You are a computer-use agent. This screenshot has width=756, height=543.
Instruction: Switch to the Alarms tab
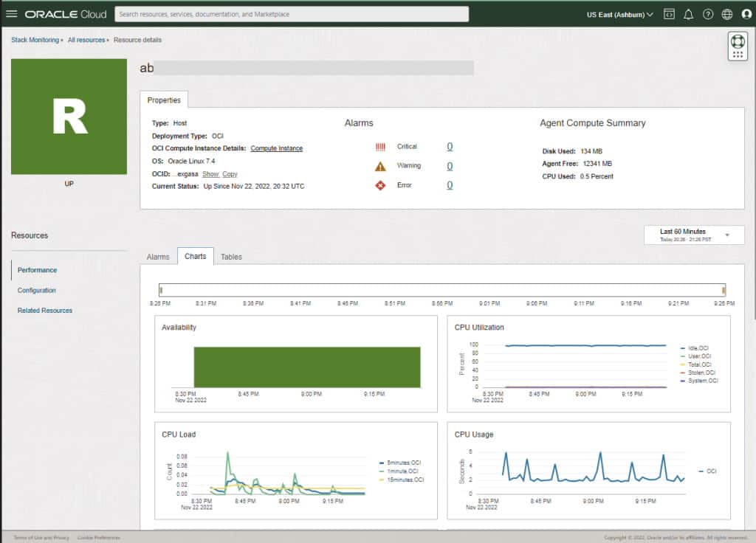coord(157,257)
